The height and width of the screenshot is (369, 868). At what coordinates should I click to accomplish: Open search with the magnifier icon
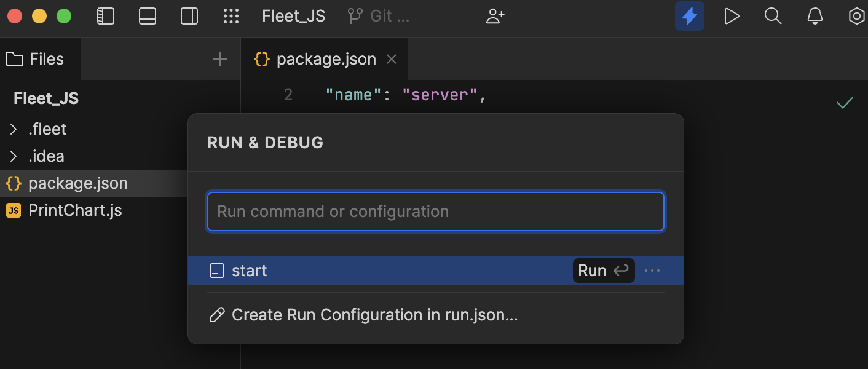tap(773, 16)
